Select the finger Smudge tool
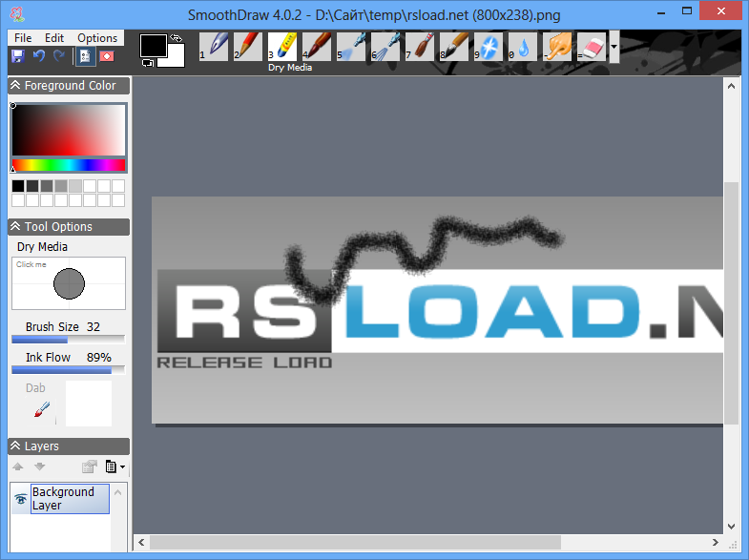The height and width of the screenshot is (560, 749). (x=557, y=47)
